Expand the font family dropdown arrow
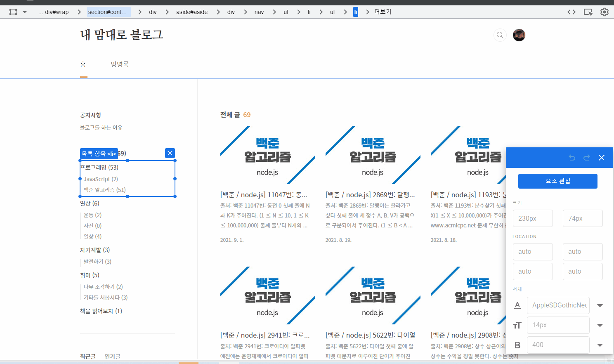This screenshot has width=614, height=364. [x=600, y=306]
